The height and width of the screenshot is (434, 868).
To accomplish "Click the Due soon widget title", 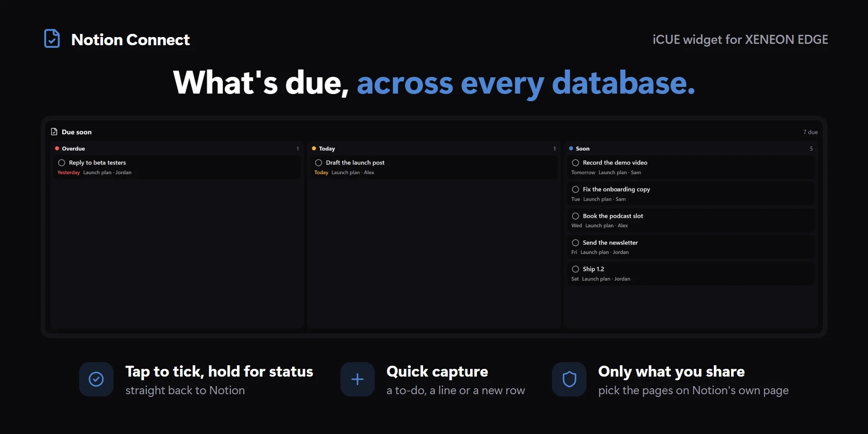I will [x=76, y=132].
